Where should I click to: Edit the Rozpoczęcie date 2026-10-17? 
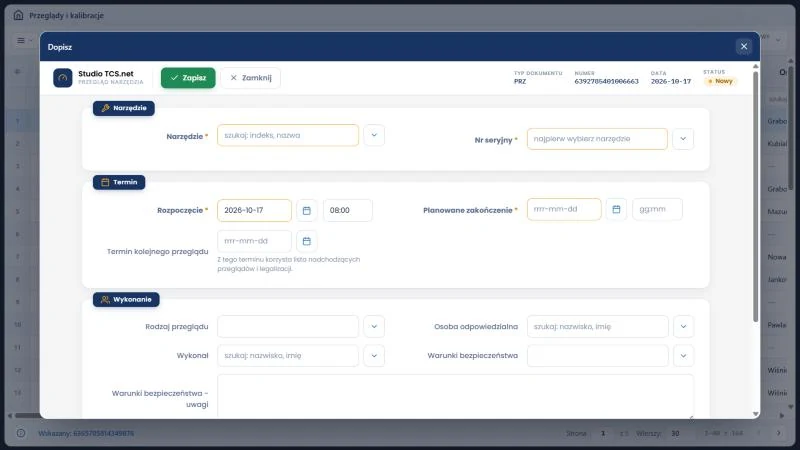[254, 210]
